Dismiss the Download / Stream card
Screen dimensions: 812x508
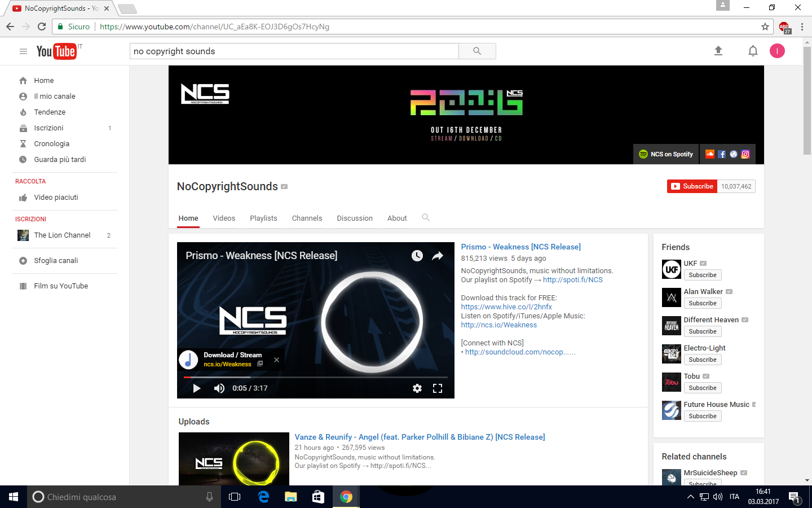click(276, 360)
